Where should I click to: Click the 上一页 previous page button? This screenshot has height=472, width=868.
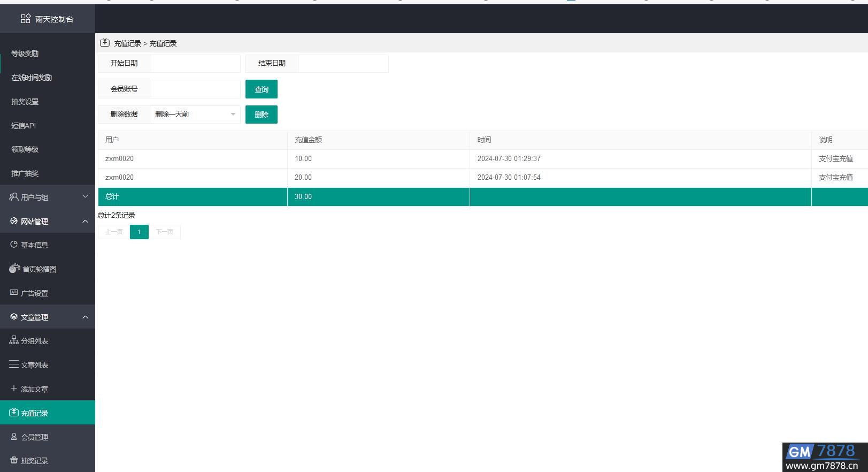click(114, 232)
